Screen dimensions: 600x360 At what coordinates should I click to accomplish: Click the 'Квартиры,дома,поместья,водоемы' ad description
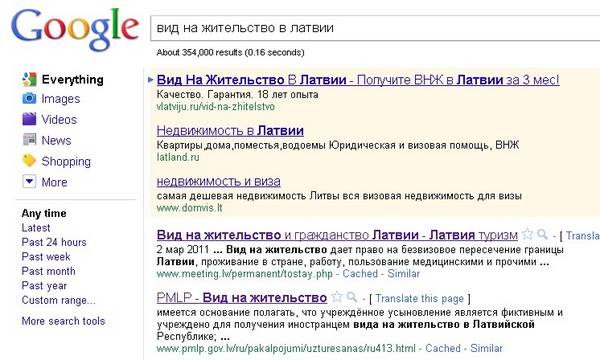tap(338, 145)
